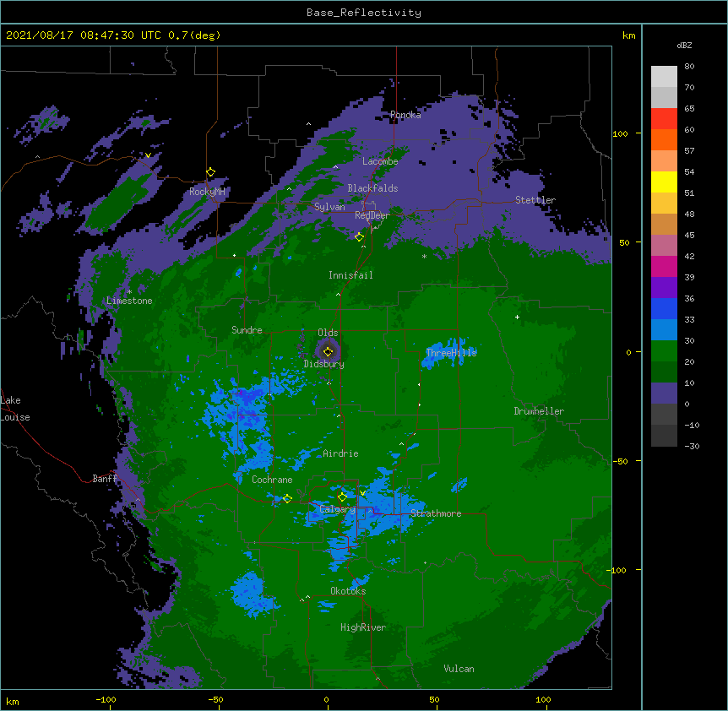Image resolution: width=728 pixels, height=711 pixels.
Task: Click the yellow V marker east of Calgary
Action: (362, 493)
